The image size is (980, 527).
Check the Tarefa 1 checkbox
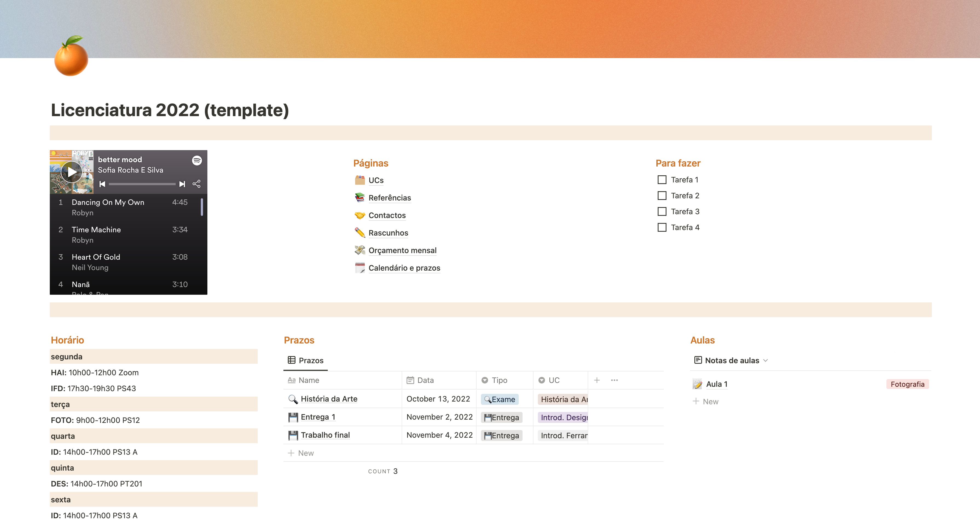662,180
